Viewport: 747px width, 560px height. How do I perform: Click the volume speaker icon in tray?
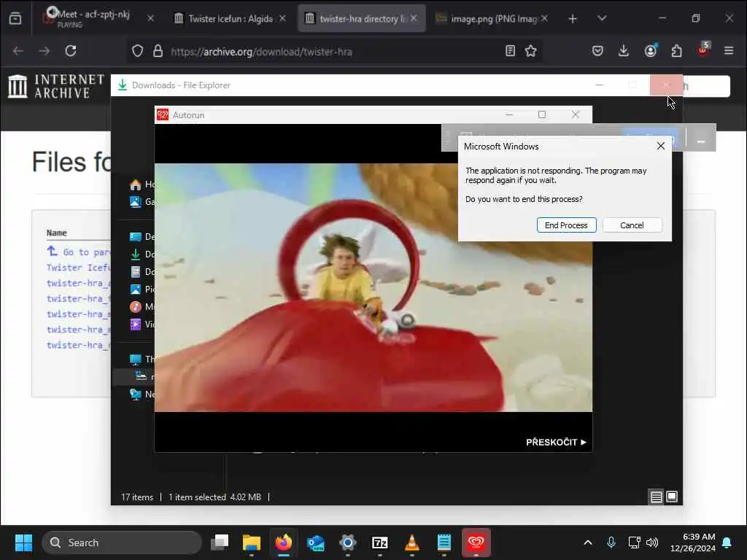pos(652,542)
